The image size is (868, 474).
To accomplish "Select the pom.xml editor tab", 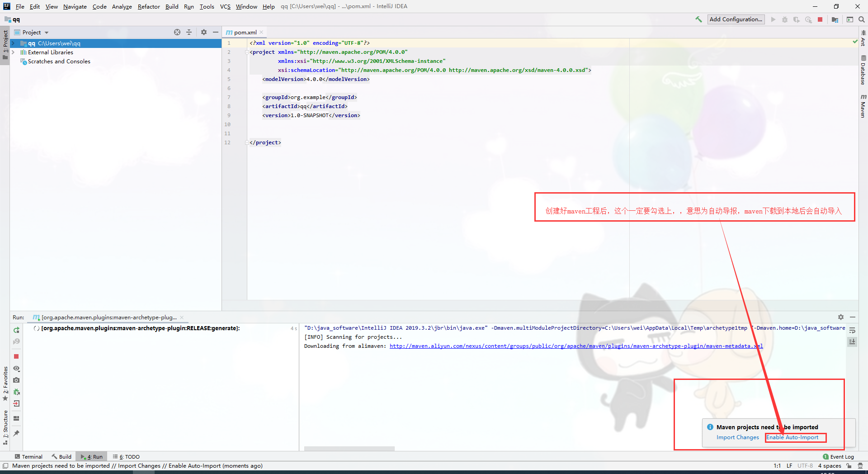I will coord(245,32).
